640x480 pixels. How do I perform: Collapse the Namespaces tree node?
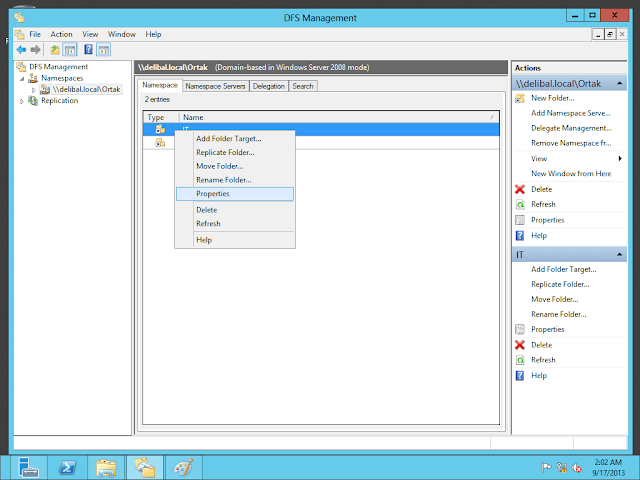point(21,77)
